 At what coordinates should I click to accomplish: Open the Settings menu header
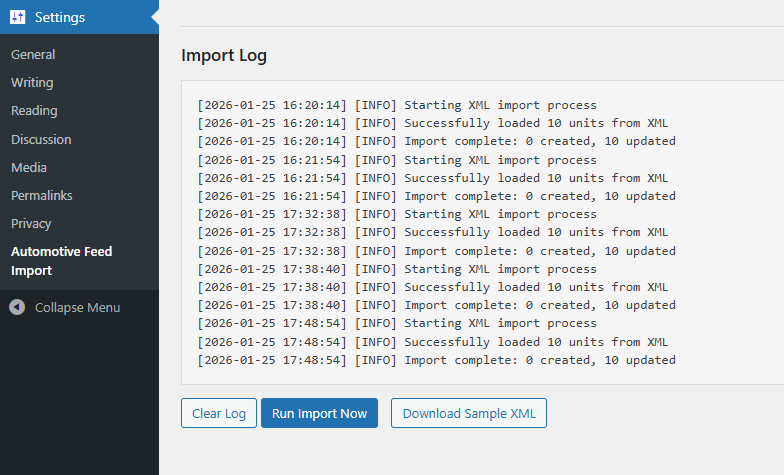(60, 17)
